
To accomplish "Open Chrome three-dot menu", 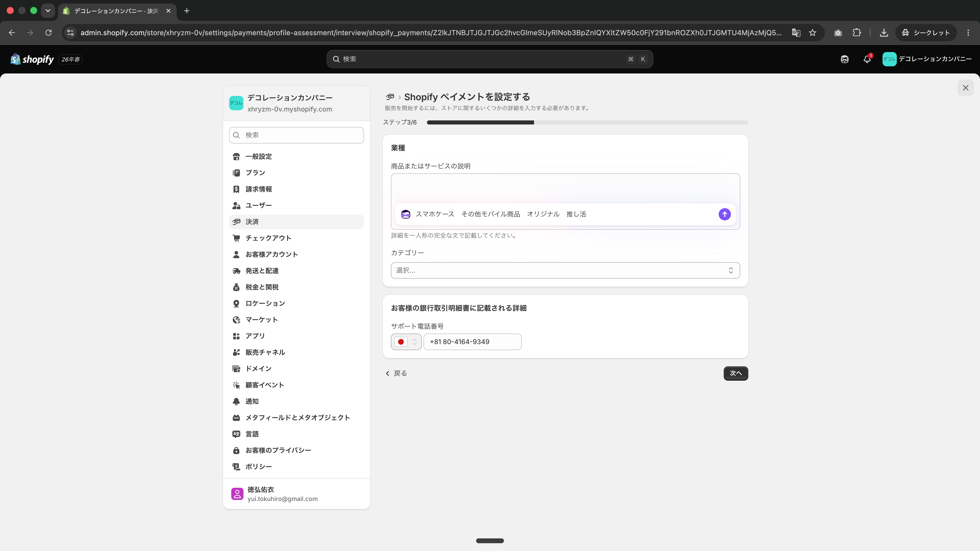I will [968, 33].
